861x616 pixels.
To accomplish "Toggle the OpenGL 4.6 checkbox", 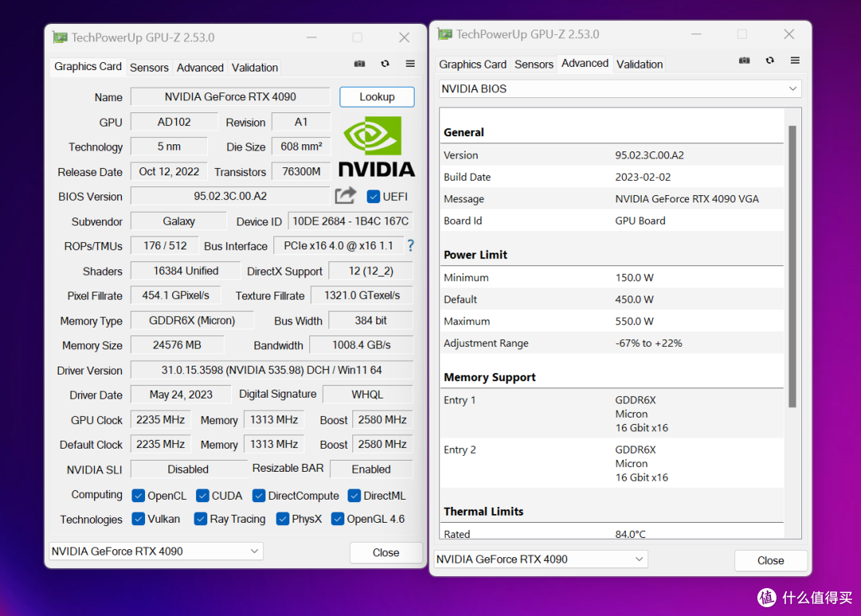I will [x=338, y=519].
